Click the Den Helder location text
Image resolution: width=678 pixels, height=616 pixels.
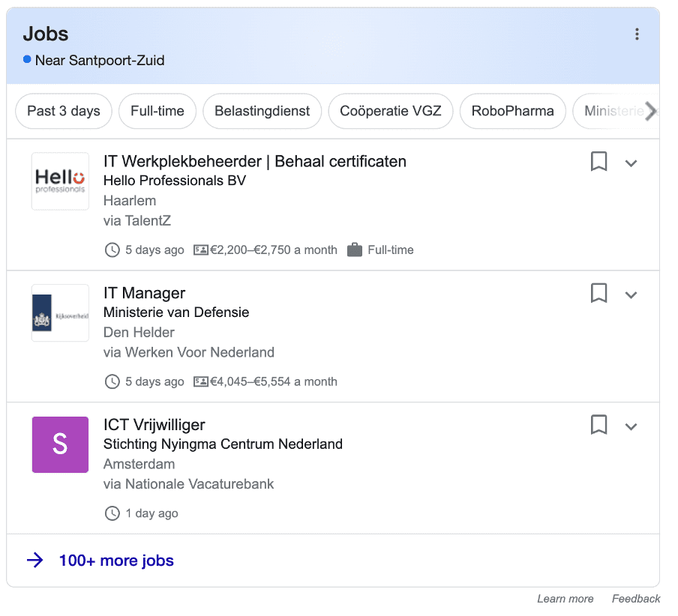[139, 333]
